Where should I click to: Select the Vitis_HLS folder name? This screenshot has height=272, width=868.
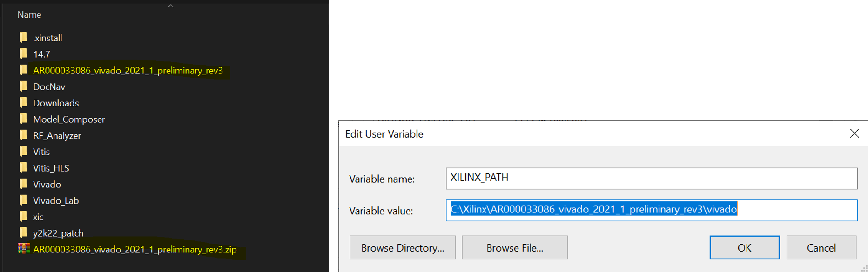tap(51, 168)
